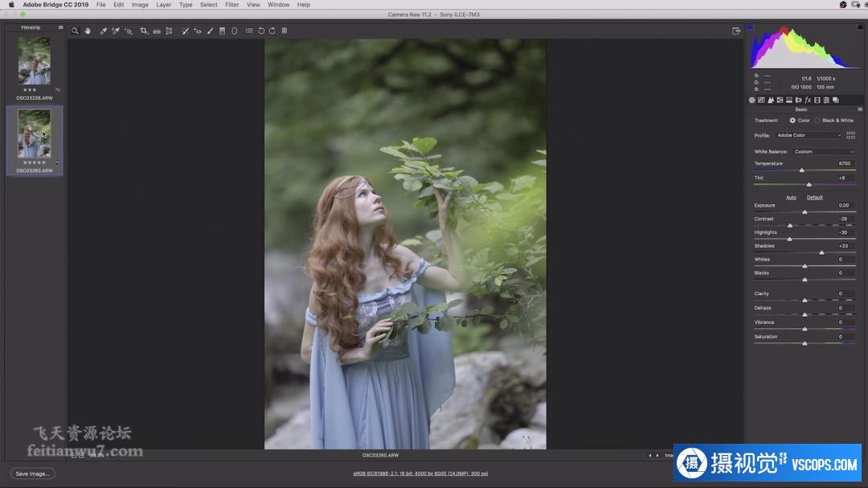Select the Graduated Filter tool

click(222, 31)
